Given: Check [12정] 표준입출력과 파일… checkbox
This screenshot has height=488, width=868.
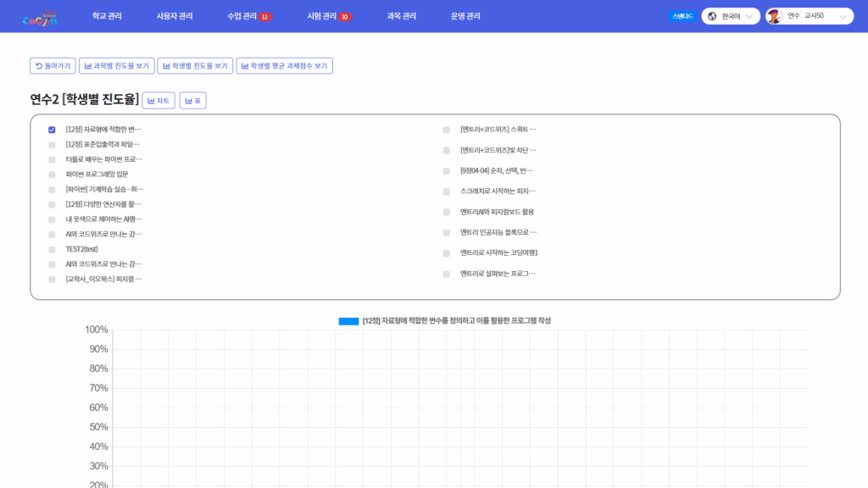Looking at the screenshot, I should point(52,144).
